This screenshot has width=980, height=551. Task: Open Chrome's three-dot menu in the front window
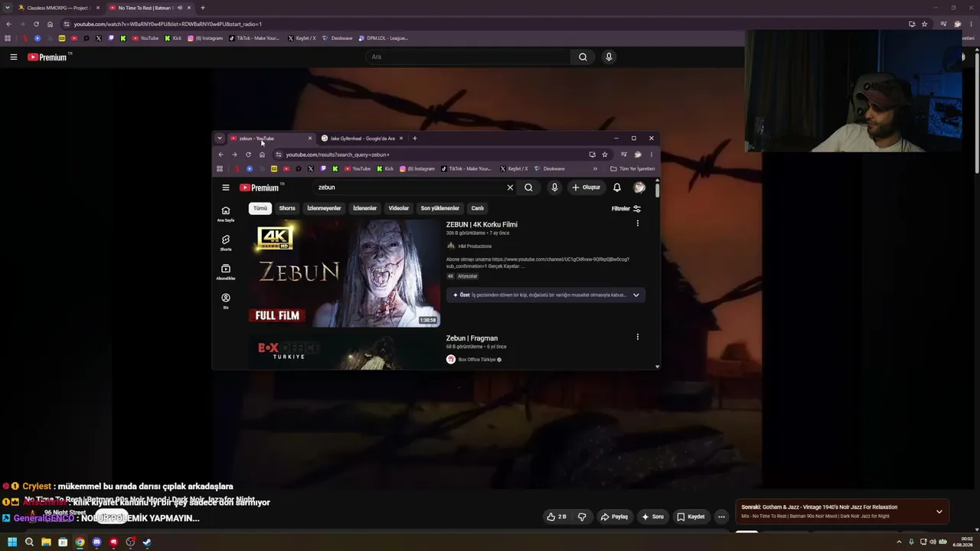point(652,155)
